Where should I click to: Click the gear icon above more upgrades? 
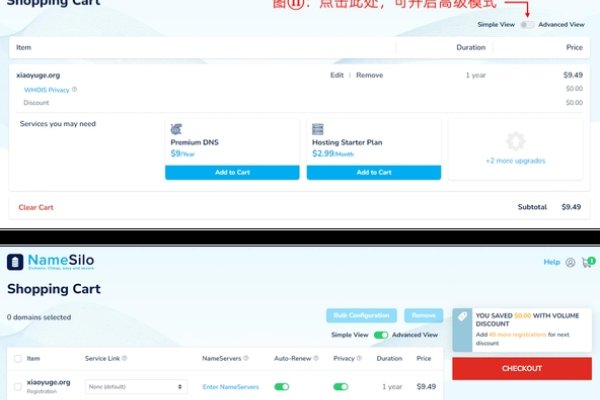click(x=515, y=141)
